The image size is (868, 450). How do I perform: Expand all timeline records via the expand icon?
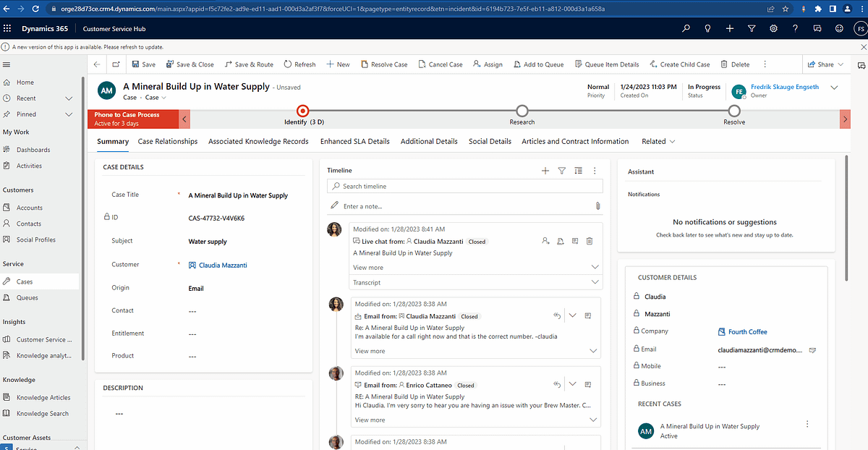(578, 171)
